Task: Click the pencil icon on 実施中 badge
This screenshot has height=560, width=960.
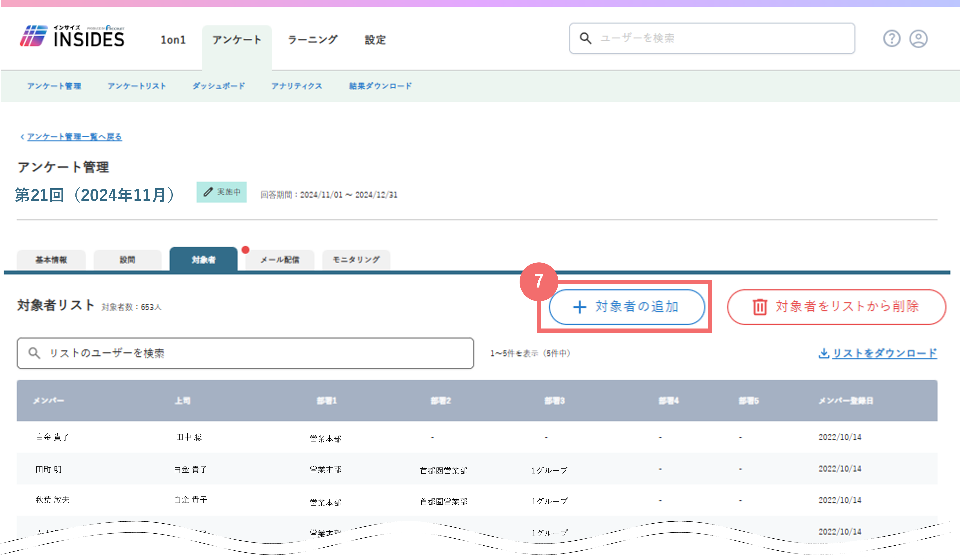Action: tap(208, 192)
